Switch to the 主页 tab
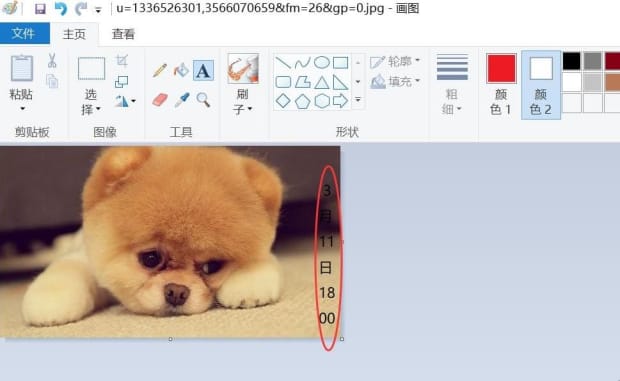Viewport: 620px width, 381px height. coord(74,34)
